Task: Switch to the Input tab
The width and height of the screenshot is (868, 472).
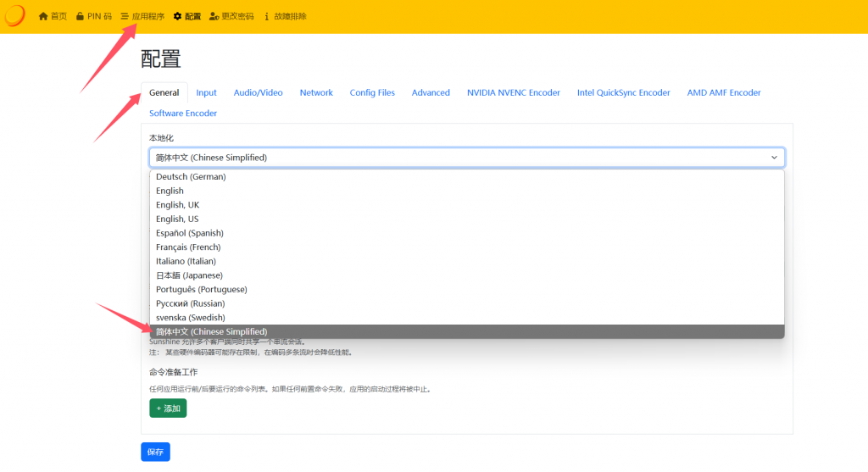Action: tap(206, 92)
